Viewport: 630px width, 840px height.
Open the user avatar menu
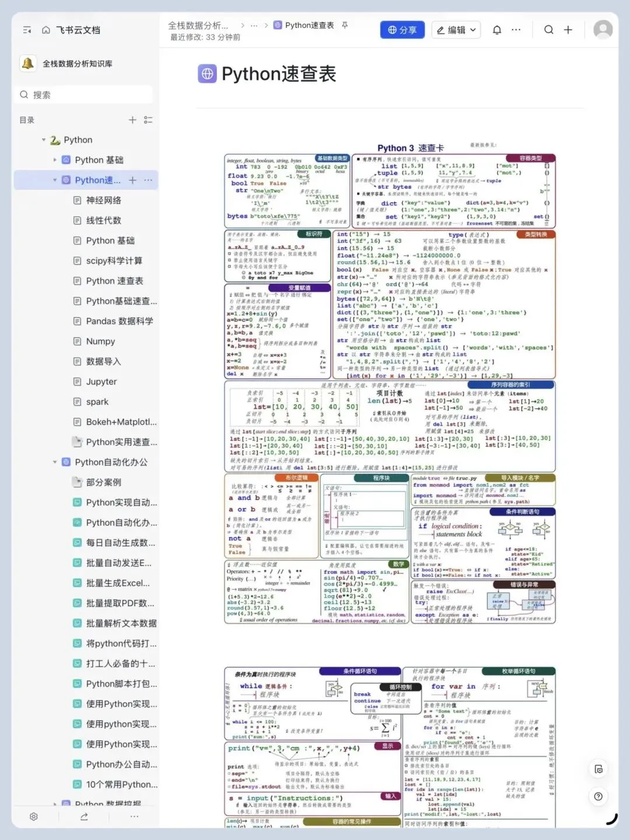[603, 29]
